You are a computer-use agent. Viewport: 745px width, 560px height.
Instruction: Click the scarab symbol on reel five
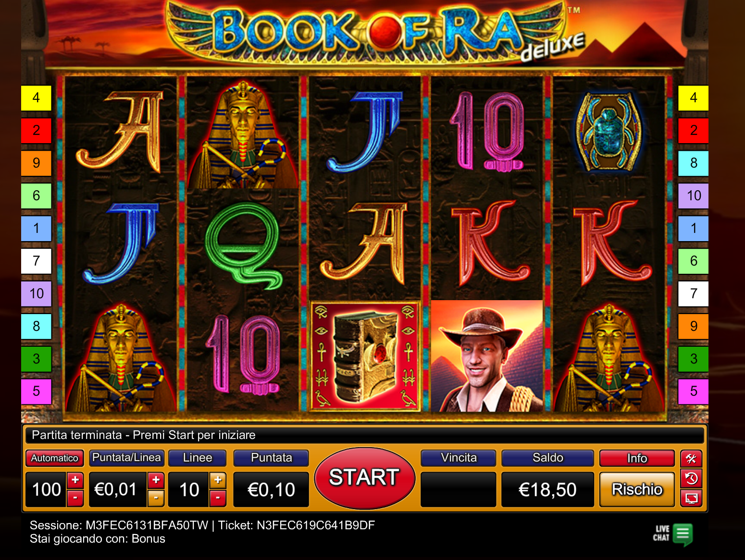coord(609,132)
